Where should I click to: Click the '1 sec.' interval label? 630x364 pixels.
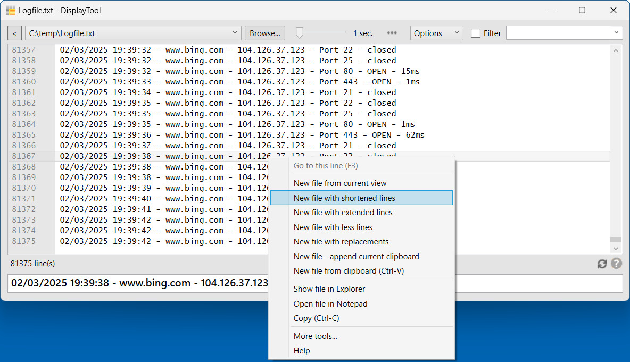click(x=363, y=33)
